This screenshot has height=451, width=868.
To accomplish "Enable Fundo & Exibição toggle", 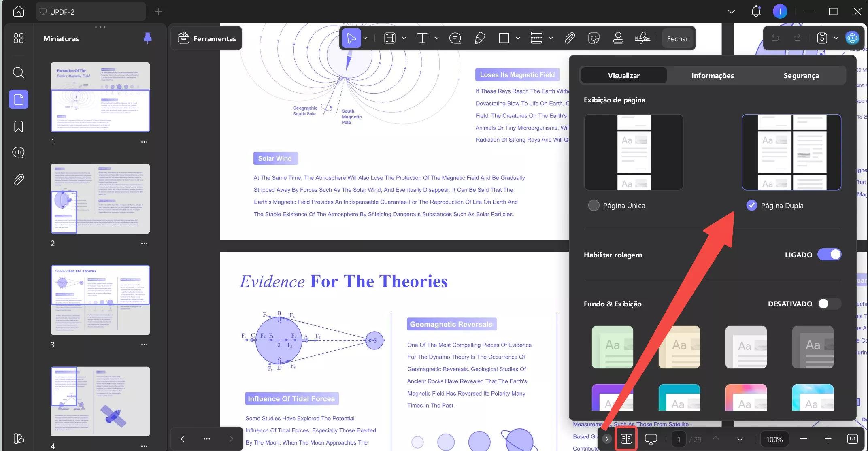I will (x=829, y=304).
